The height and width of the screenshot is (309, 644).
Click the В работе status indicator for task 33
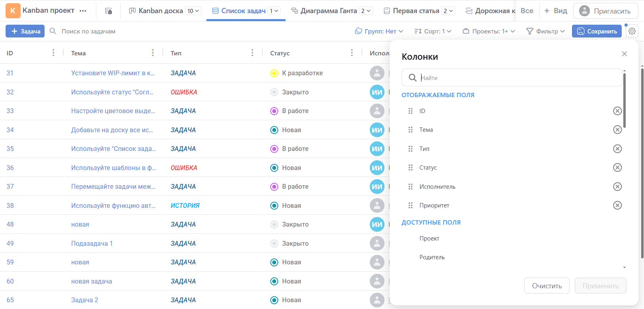tap(274, 111)
